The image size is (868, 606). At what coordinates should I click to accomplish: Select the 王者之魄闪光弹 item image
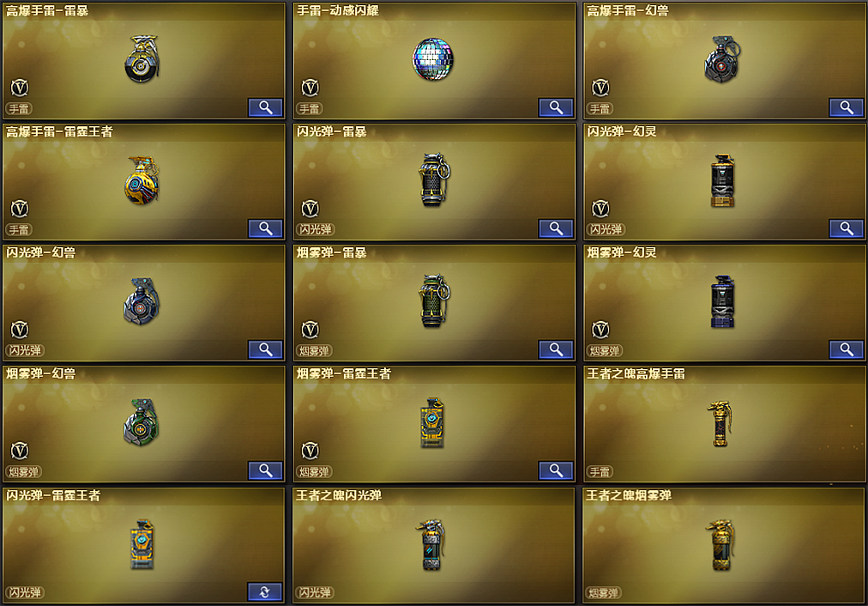[431, 545]
